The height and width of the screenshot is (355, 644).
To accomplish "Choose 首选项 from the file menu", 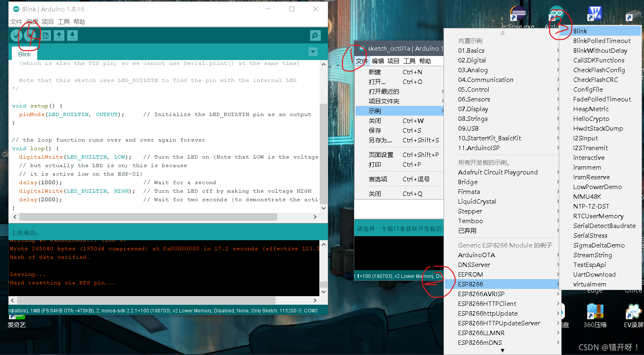I will click(399, 179).
